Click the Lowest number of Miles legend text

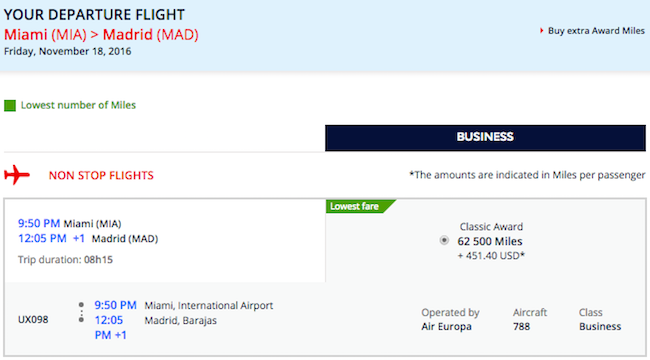(x=78, y=105)
